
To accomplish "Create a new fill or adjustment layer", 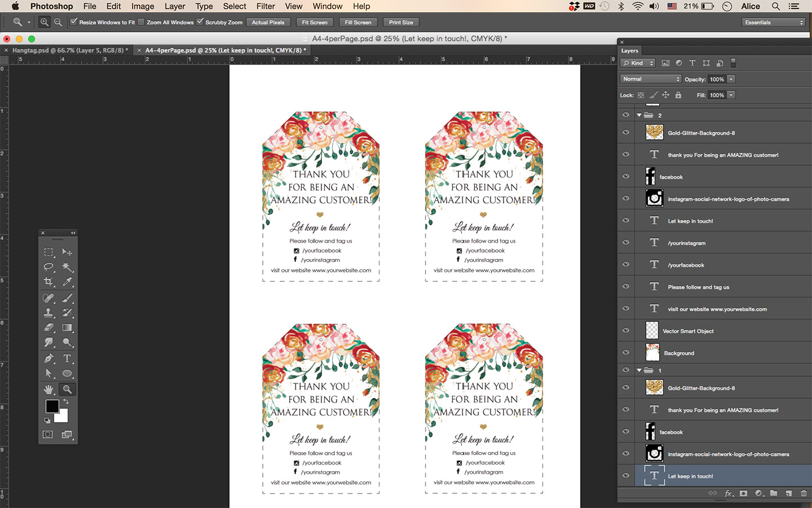I will point(759,493).
